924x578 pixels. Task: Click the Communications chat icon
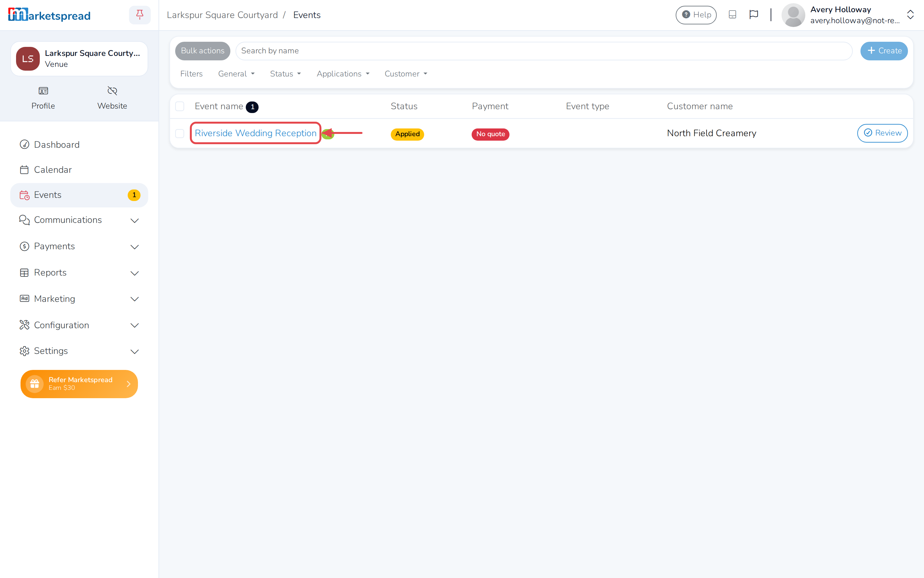tap(24, 220)
